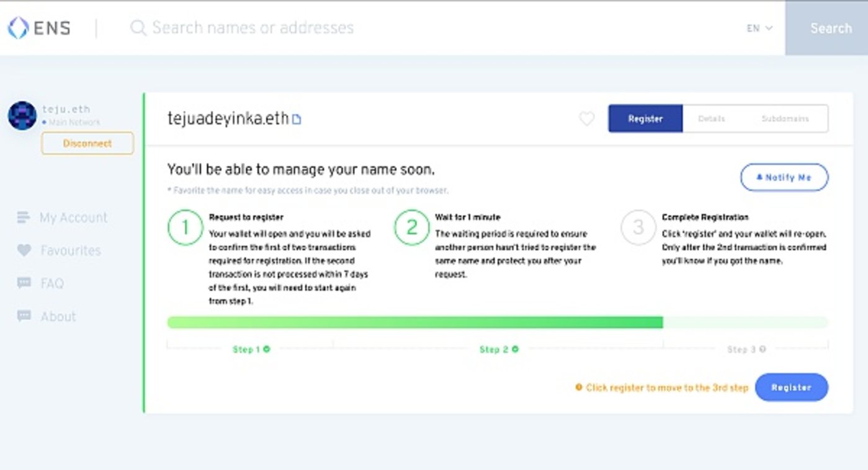Favorite the name with heart icon
868x470 pixels.
[586, 118]
